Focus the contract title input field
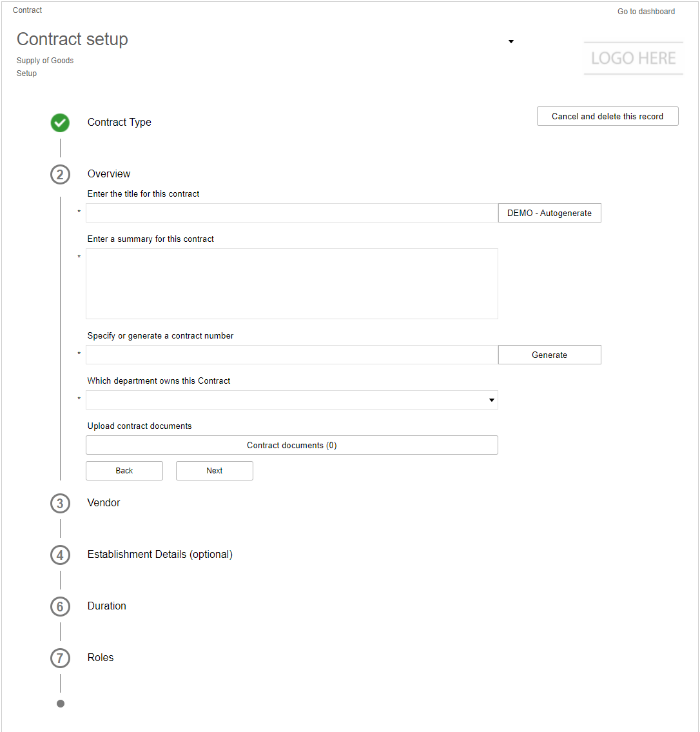700x732 pixels. pos(291,213)
